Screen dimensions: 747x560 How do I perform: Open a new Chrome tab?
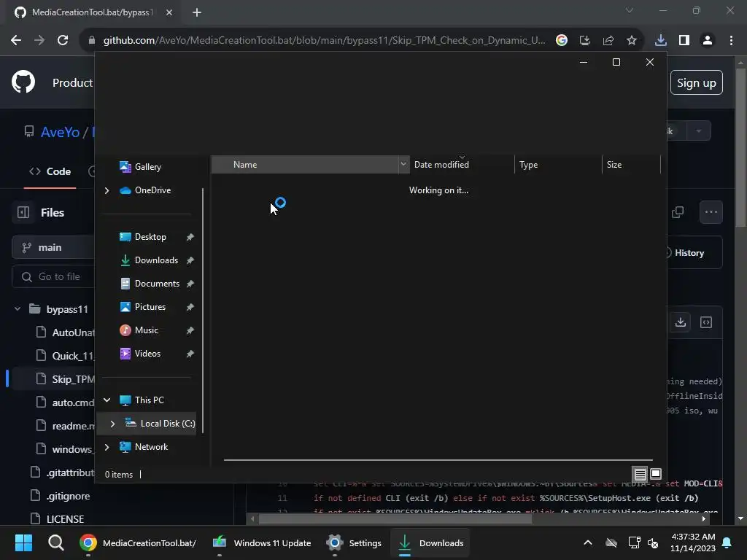[197, 12]
